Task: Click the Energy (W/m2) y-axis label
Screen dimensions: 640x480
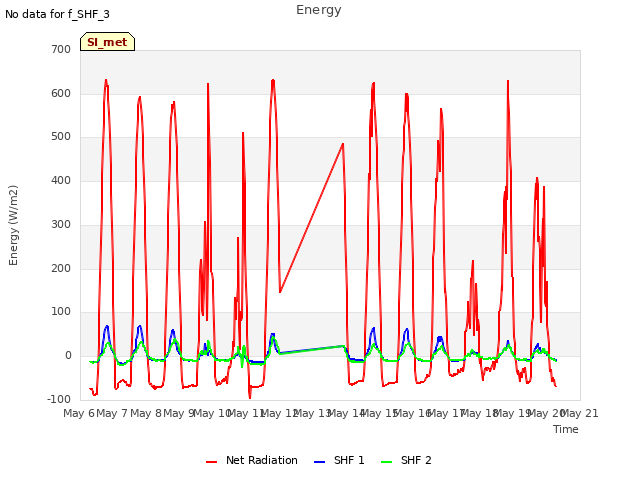Action: (x=13, y=225)
